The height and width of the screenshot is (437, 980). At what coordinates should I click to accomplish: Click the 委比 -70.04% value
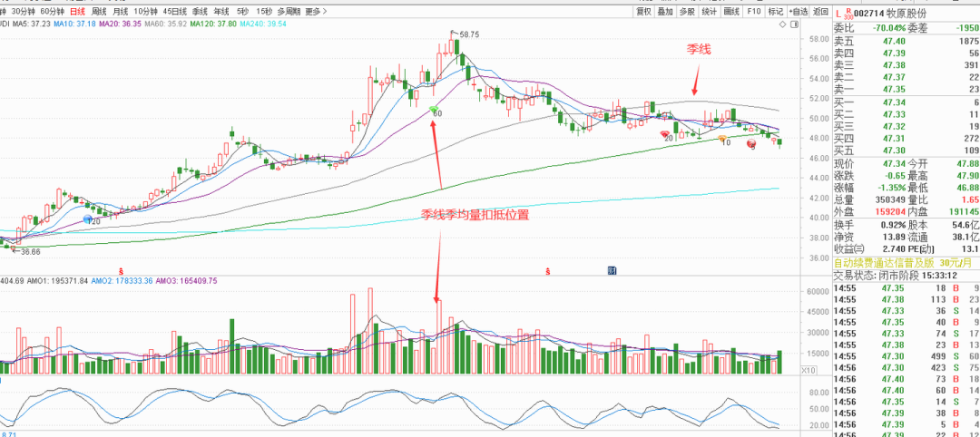tap(888, 28)
